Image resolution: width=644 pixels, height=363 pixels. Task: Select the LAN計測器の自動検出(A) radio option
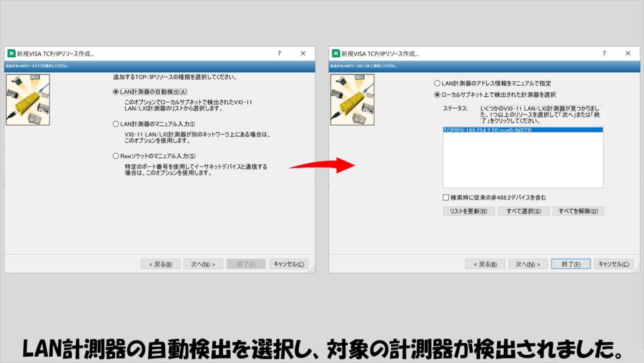click(116, 92)
